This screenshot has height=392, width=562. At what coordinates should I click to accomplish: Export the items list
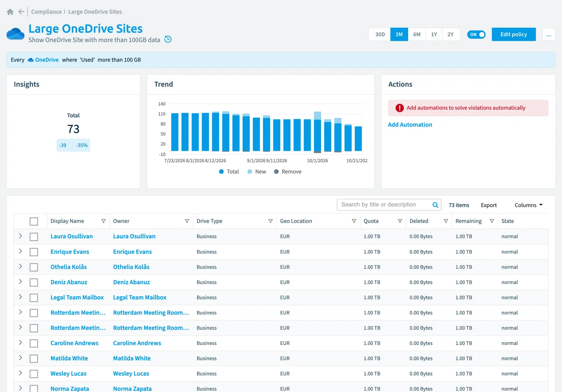coord(489,205)
